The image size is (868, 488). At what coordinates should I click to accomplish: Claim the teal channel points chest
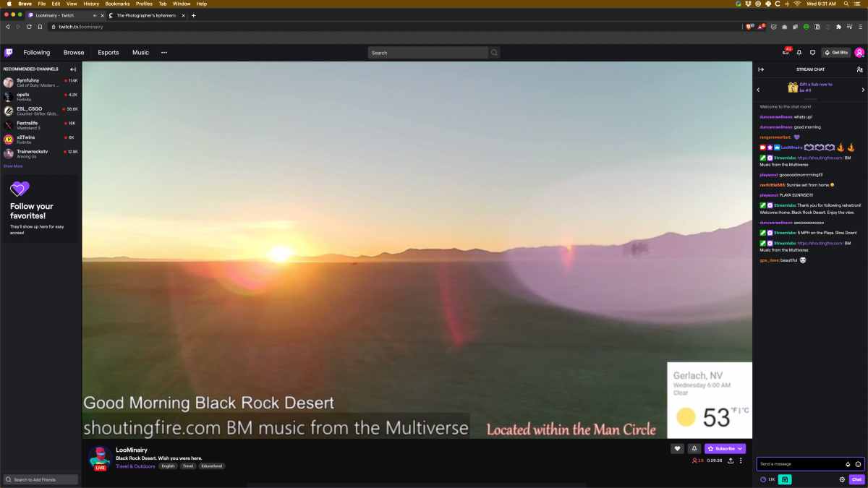(x=785, y=479)
